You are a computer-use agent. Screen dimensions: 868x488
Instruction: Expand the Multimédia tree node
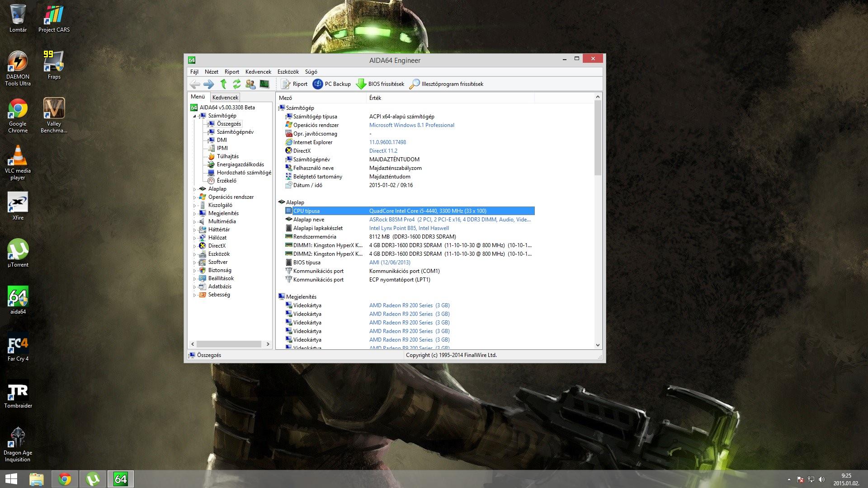(195, 222)
